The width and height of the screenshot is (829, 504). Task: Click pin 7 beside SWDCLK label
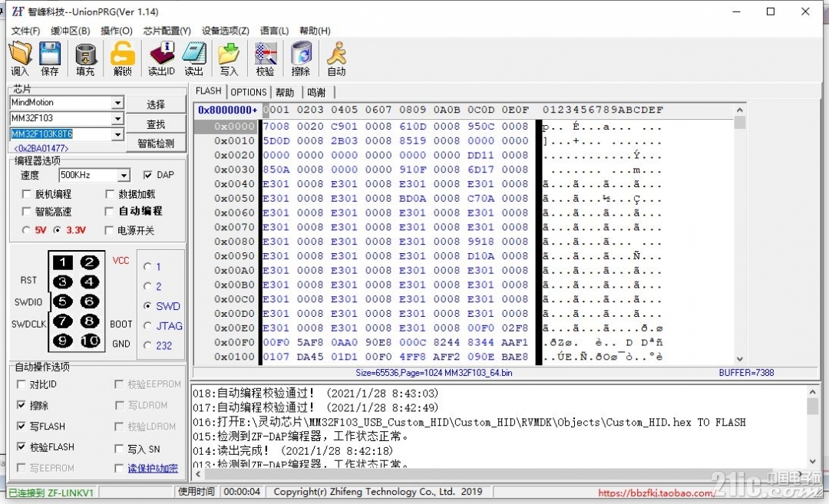point(62,321)
